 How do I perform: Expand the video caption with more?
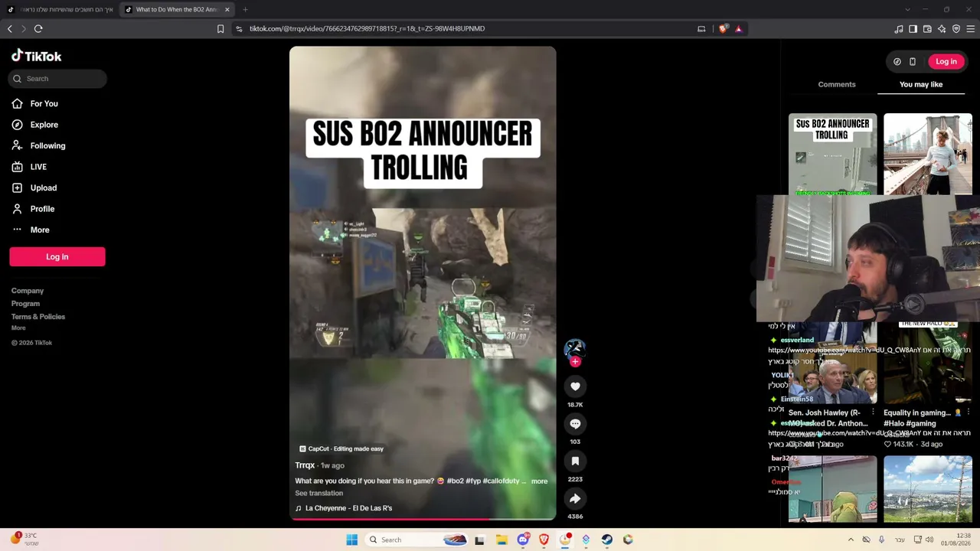coord(539,481)
